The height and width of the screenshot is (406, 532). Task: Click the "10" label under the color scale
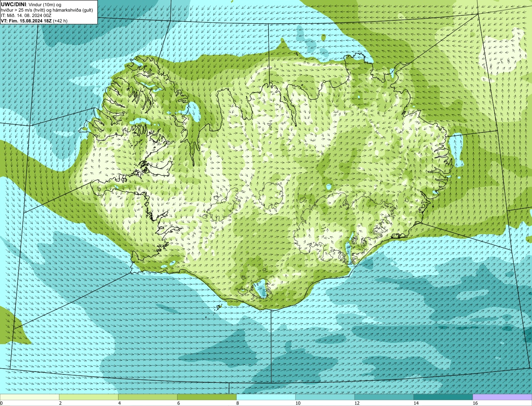coord(298,403)
